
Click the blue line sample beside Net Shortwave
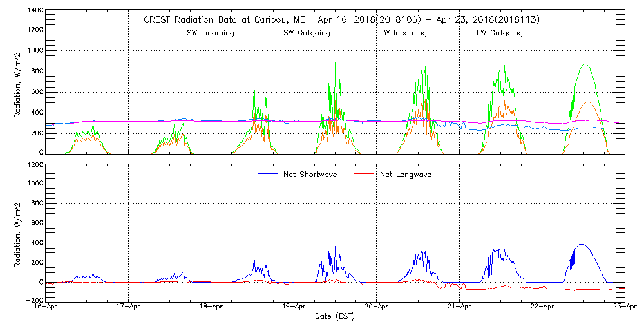[269, 175]
